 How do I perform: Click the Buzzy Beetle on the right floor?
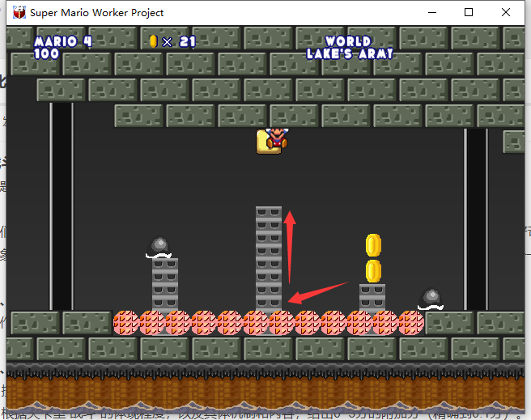tap(431, 299)
